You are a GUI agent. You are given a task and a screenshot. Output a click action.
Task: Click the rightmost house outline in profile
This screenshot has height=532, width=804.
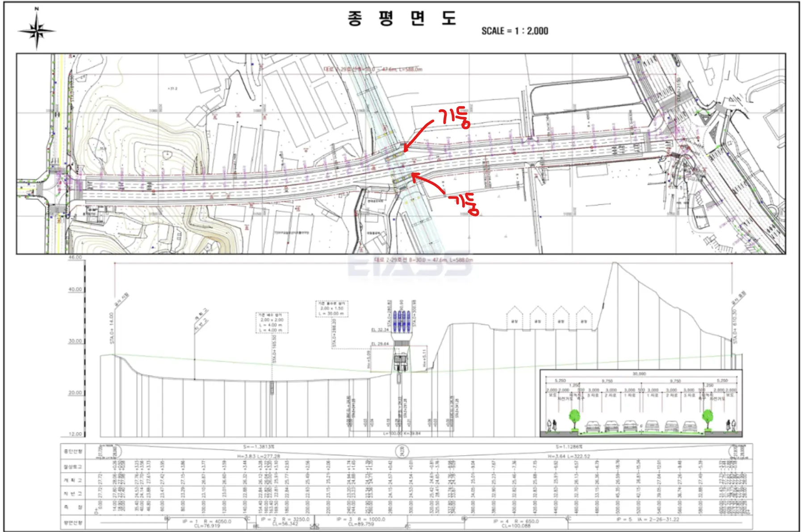(x=584, y=318)
